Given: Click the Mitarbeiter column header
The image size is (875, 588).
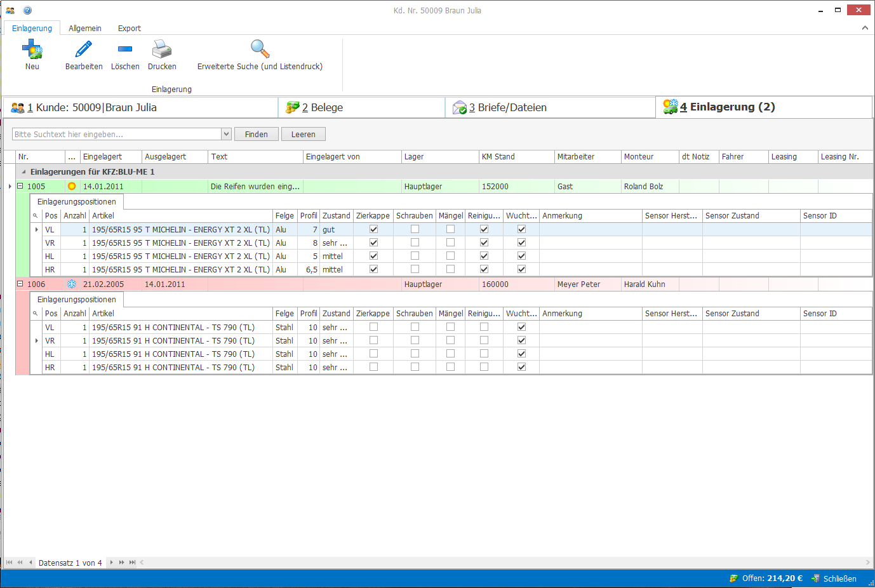Looking at the screenshot, I should click(588, 157).
